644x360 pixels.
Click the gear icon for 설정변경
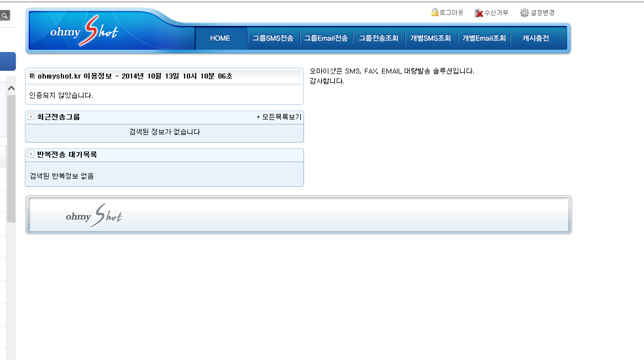pos(524,13)
